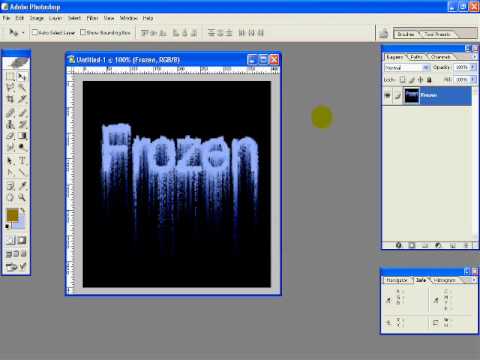Open the Tool Presets tab in palette well
The height and width of the screenshot is (360, 480).
coord(438,34)
